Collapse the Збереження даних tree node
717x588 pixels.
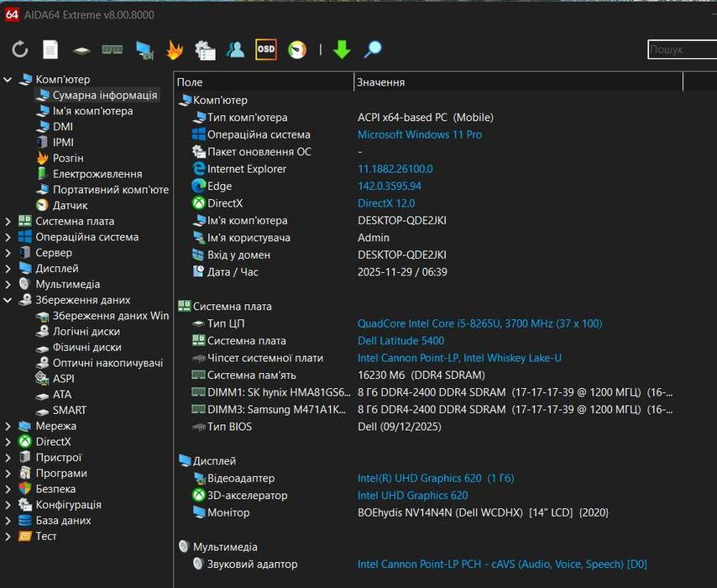click(x=8, y=300)
